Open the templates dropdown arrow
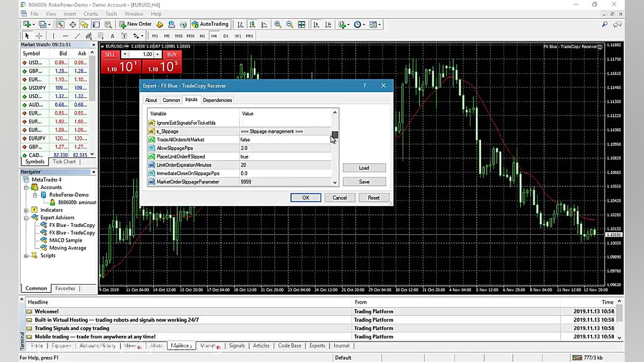This screenshot has height=362, width=644. coord(380,25)
